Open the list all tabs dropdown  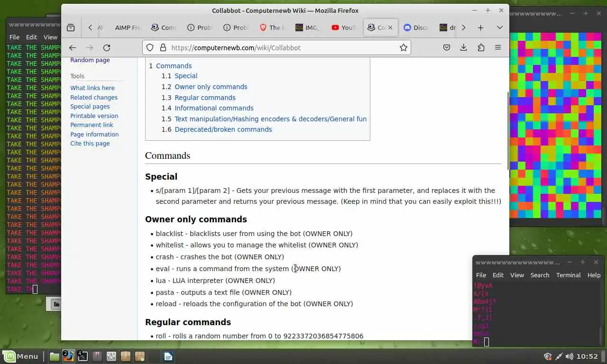[499, 27]
